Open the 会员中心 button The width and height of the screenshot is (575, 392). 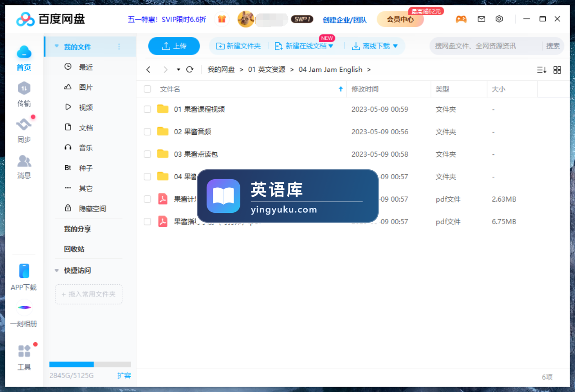(x=400, y=19)
